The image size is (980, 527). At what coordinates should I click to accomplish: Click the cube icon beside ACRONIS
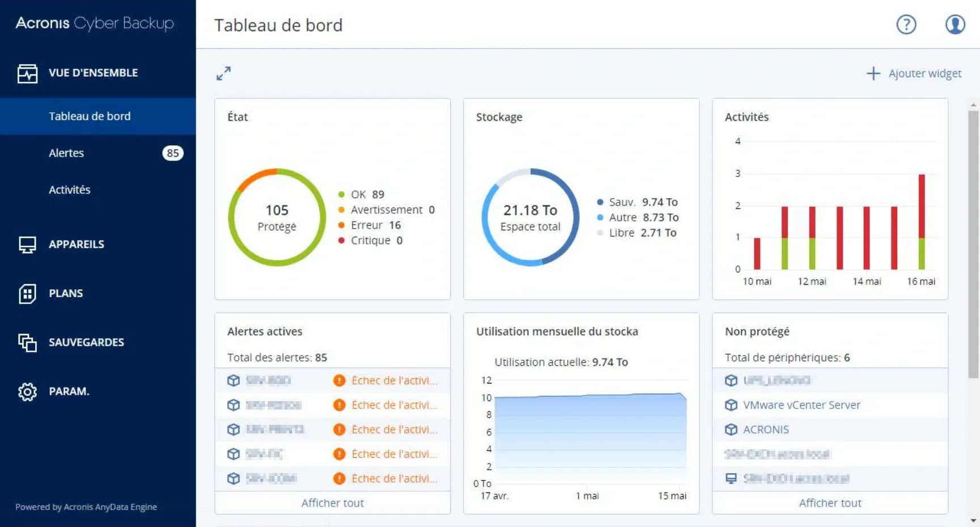tap(731, 429)
